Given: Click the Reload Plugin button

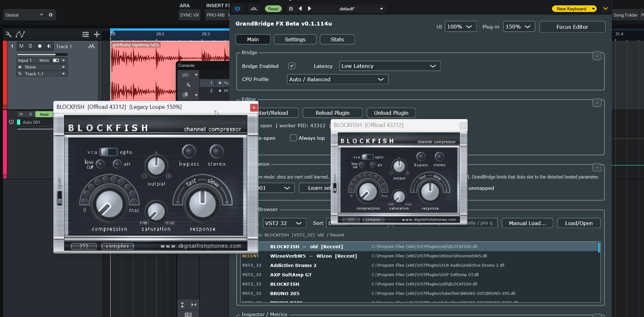Looking at the screenshot, I should click(x=333, y=113).
